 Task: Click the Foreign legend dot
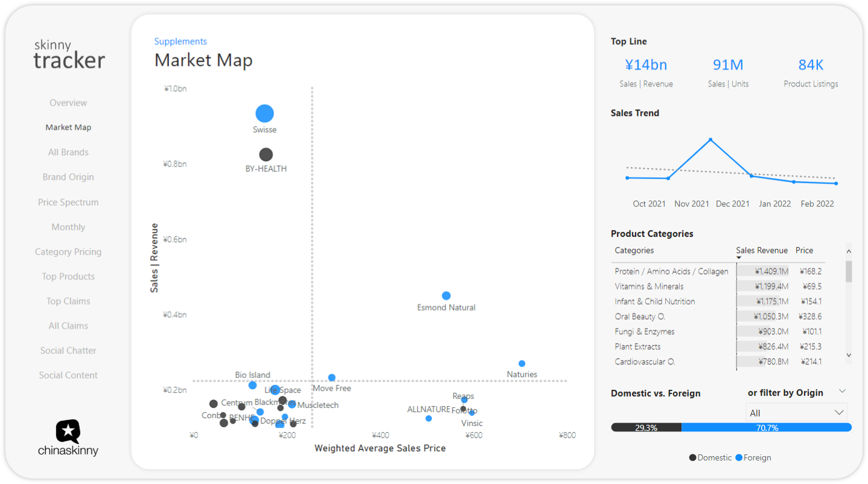coord(739,457)
